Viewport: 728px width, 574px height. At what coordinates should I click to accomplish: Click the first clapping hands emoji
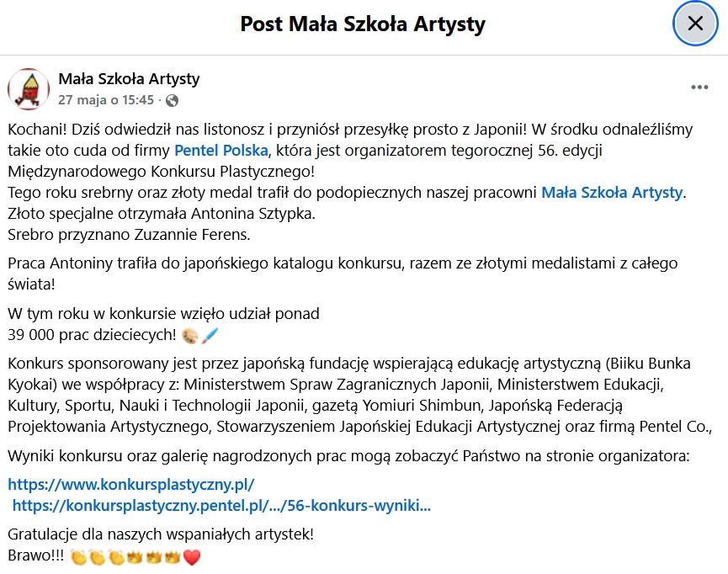click(78, 556)
